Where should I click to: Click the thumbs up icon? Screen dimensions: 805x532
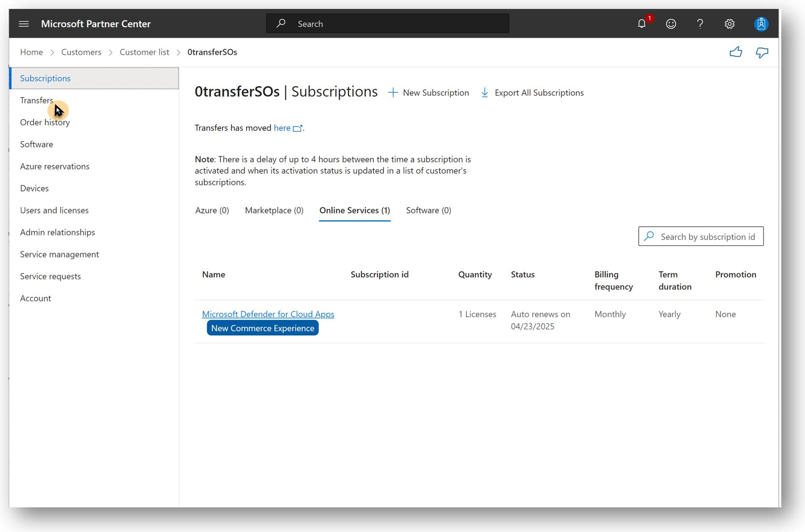(736, 52)
